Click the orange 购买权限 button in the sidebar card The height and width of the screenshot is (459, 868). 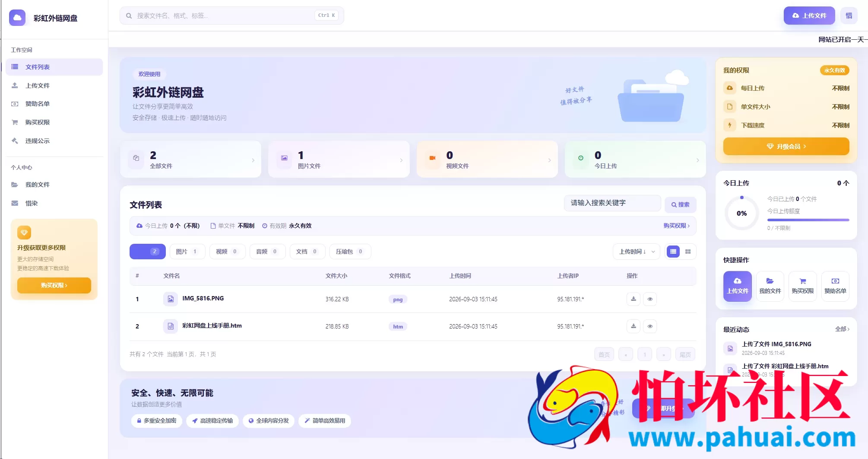tap(54, 285)
